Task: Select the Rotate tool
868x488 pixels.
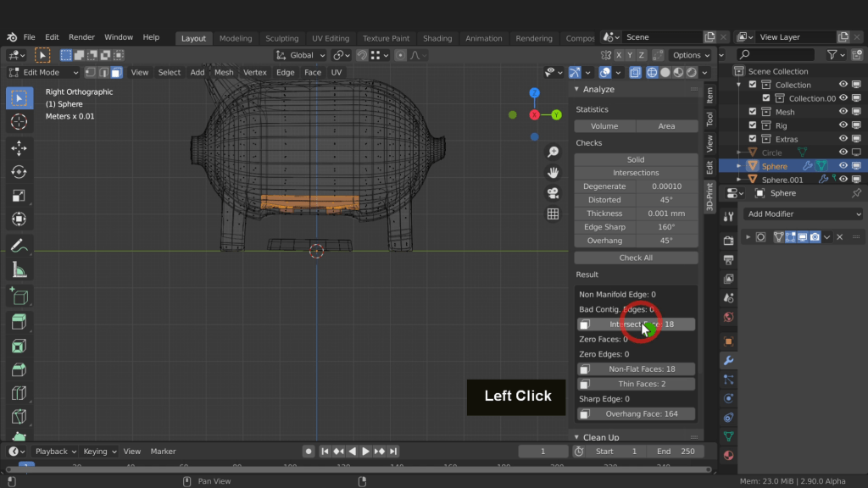Action: [x=19, y=172]
